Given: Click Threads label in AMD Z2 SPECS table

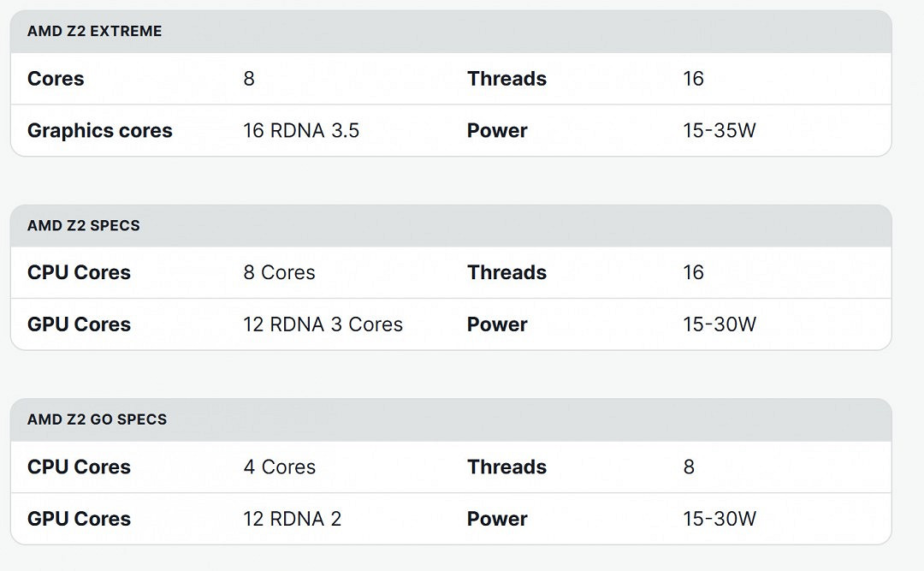Looking at the screenshot, I should (x=506, y=273).
